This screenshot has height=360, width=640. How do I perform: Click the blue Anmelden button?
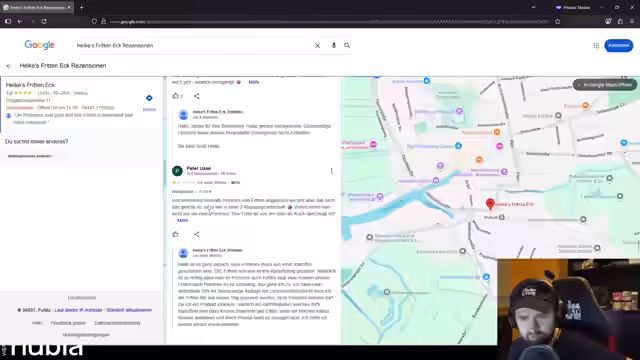tap(618, 46)
